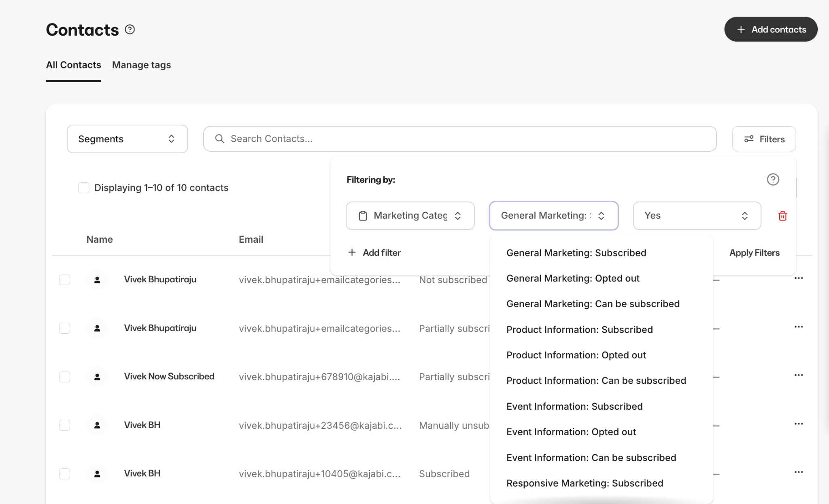Check the checkbox for the last Vivek BH row
Image resolution: width=829 pixels, height=504 pixels.
click(x=64, y=474)
